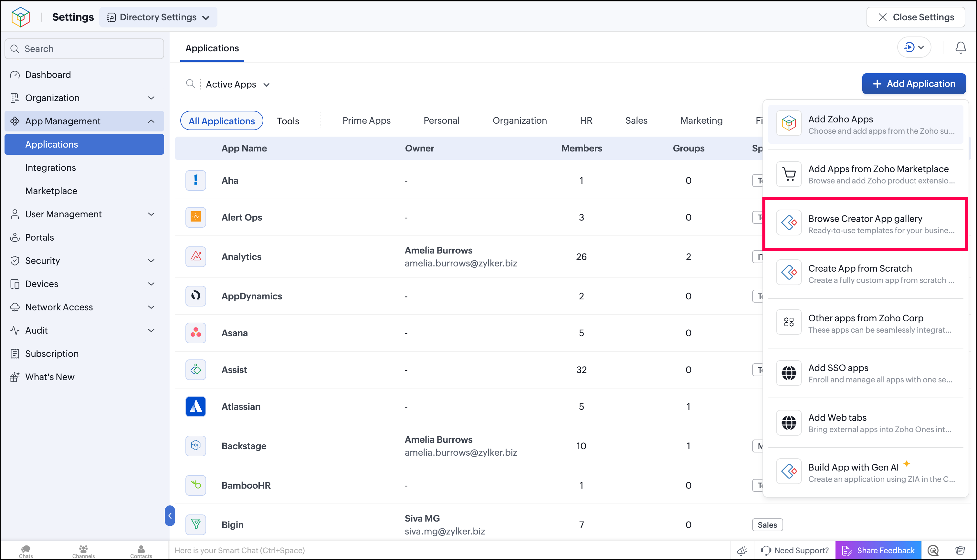The width and height of the screenshot is (977, 560).
Task: Choose Add Web tabs
Action: click(x=866, y=423)
